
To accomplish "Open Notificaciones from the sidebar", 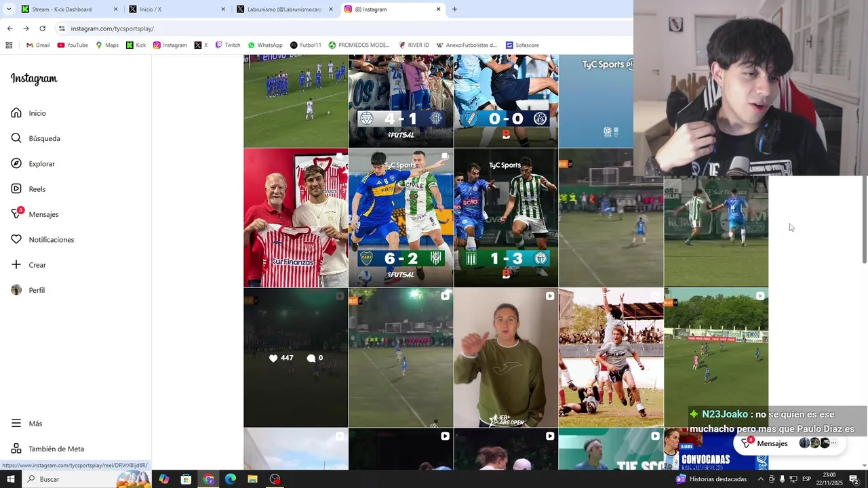I will (x=42, y=240).
